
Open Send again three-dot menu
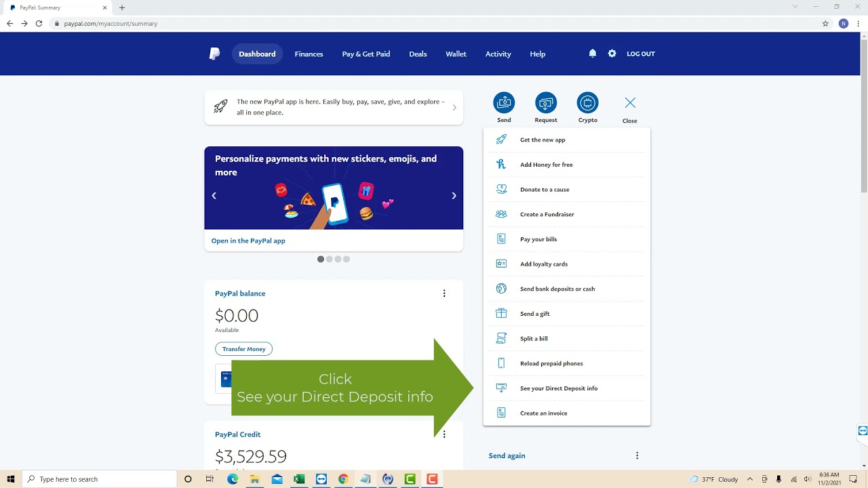(x=637, y=455)
